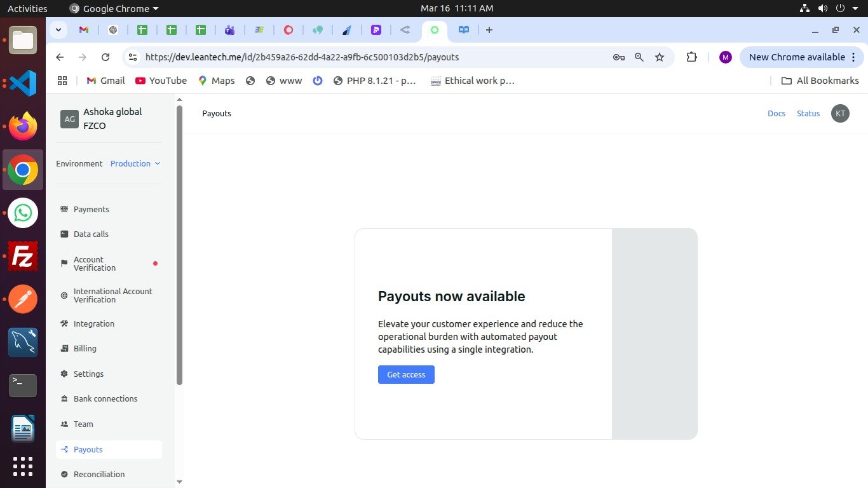Image resolution: width=868 pixels, height=488 pixels.
Task: Expand the Production environment dropdown
Action: pos(135,163)
